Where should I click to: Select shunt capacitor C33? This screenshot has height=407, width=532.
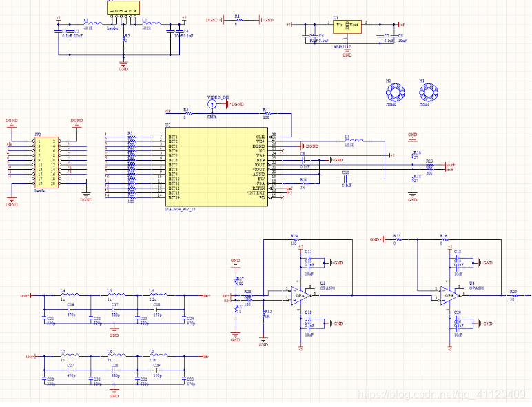pyautogui.click(x=185, y=379)
